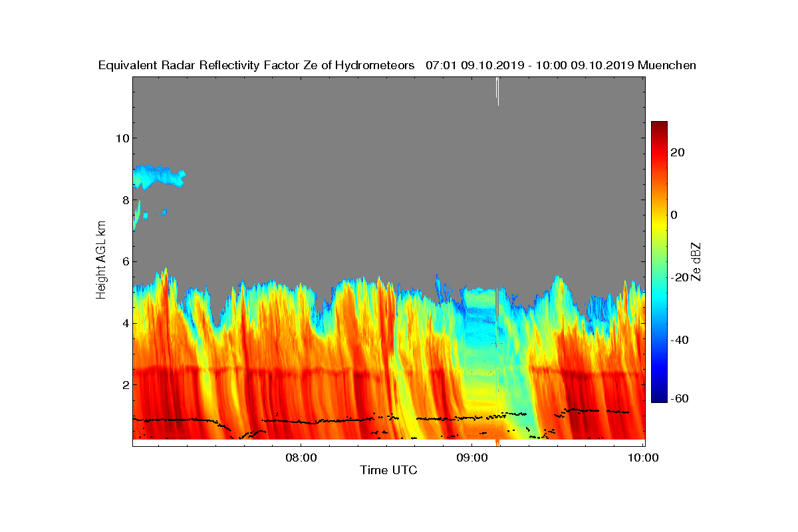Image resolution: width=798 pixels, height=532 pixels.
Task: Click the plot title starting 'Equivalent Radar Reflectivity'
Action: pos(397,65)
